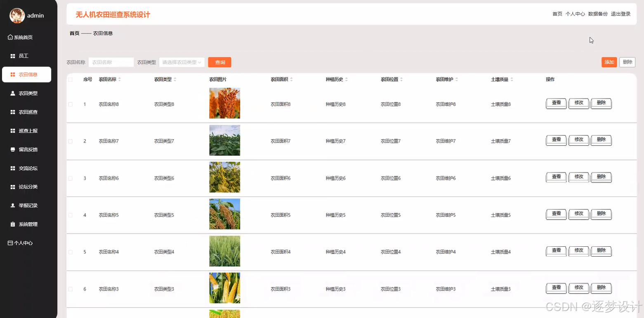Viewport: 644px width, 318px height.
Task: Click the bulk 删除 button next to 添加
Action: pos(627,62)
